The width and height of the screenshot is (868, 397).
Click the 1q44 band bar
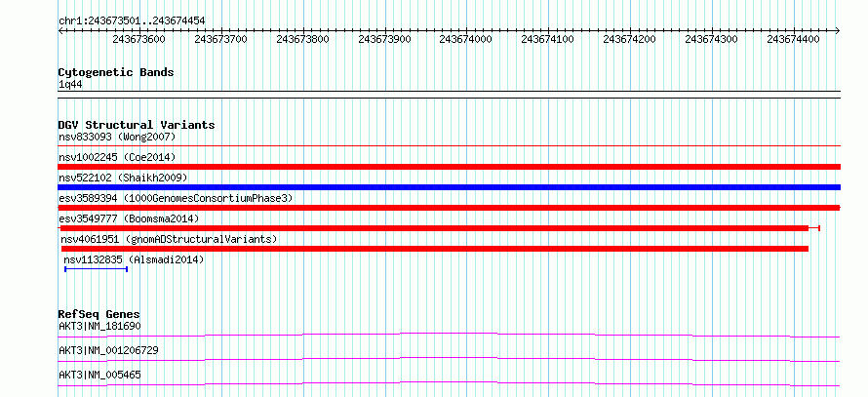[449, 95]
